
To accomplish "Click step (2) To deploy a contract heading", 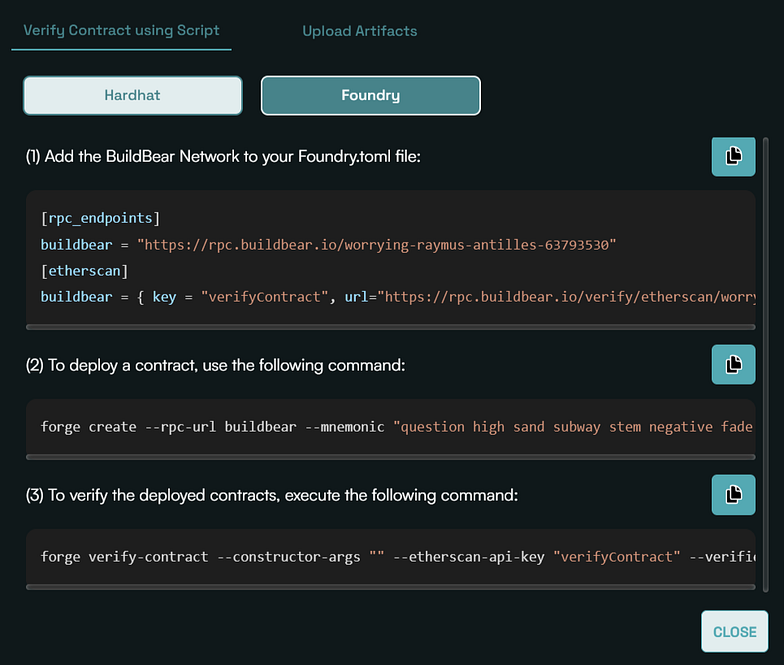I will coord(216,365).
